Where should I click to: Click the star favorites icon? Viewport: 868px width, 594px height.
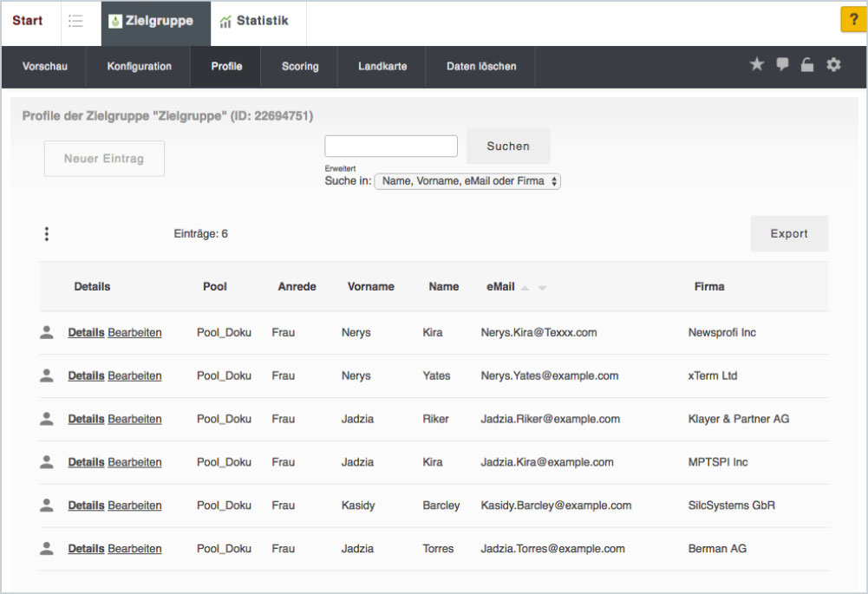[x=757, y=65]
